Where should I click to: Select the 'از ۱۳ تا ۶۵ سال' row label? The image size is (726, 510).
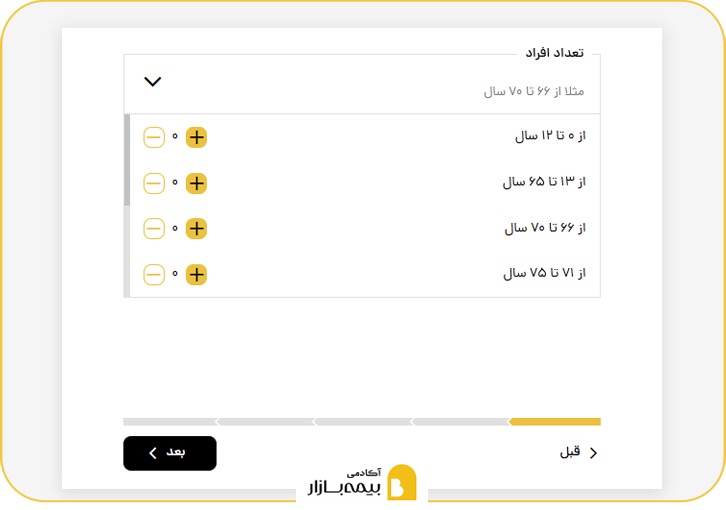point(543,182)
